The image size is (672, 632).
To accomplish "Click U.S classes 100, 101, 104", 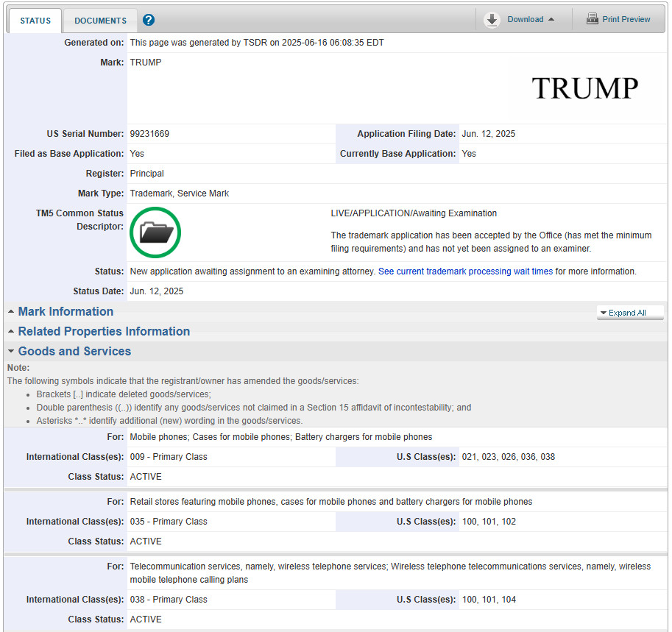I will (x=489, y=600).
